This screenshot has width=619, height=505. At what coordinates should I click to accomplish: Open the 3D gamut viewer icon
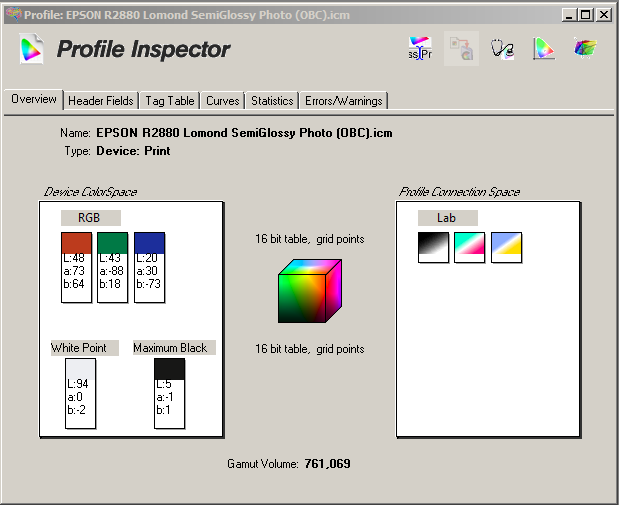point(585,48)
